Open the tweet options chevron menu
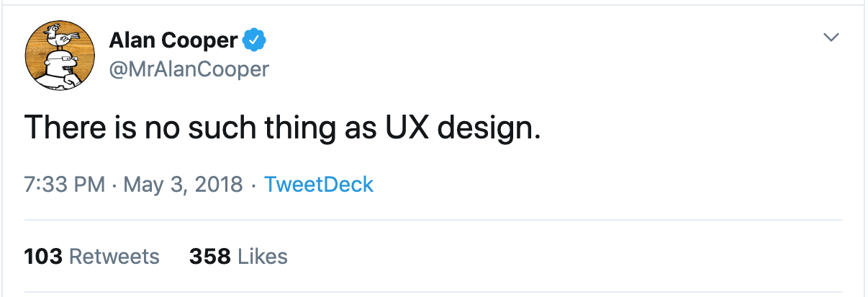 point(831,37)
